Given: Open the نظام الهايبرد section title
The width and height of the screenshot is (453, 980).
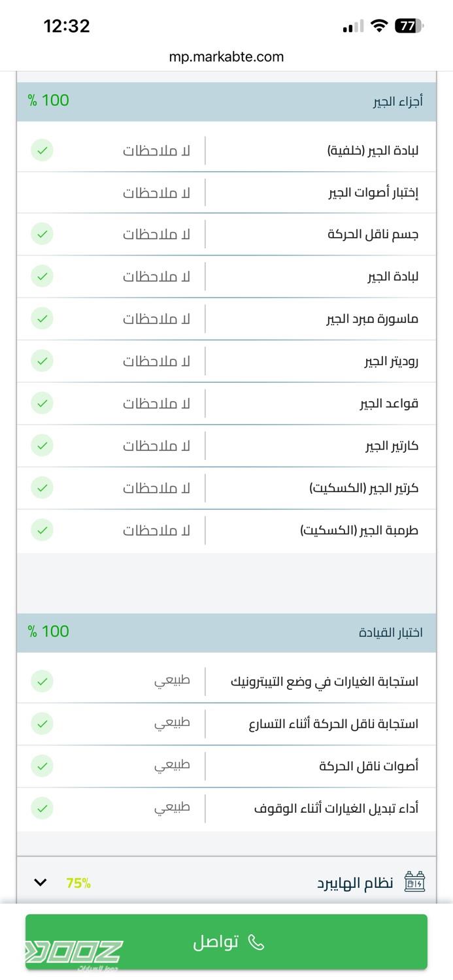Looking at the screenshot, I should pos(355,883).
